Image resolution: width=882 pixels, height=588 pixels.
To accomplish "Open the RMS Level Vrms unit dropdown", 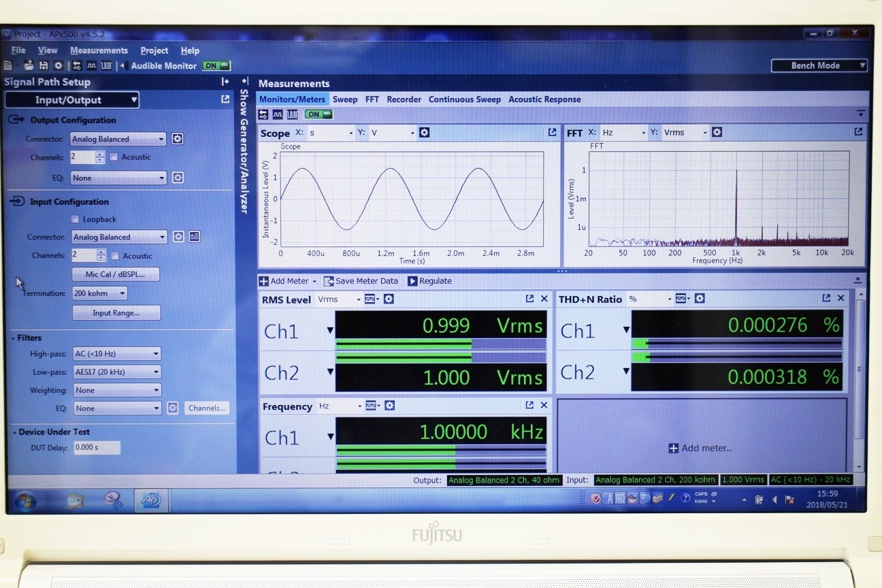I will point(338,299).
